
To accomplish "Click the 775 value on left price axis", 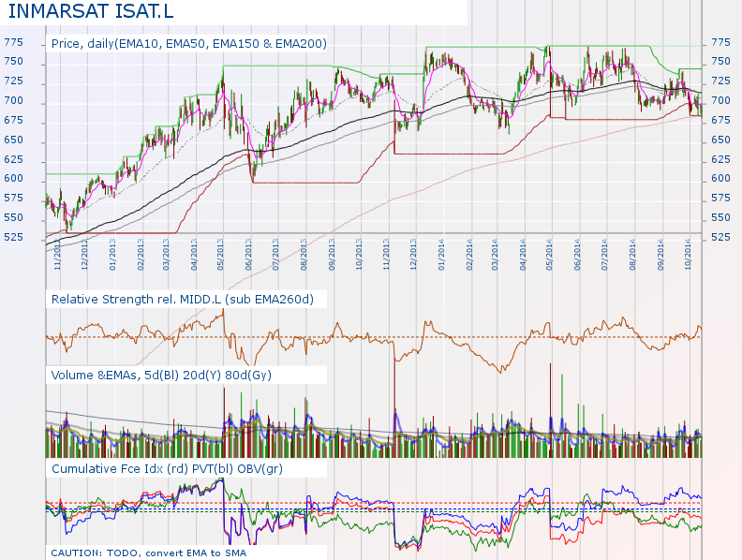I will pos(13,42).
